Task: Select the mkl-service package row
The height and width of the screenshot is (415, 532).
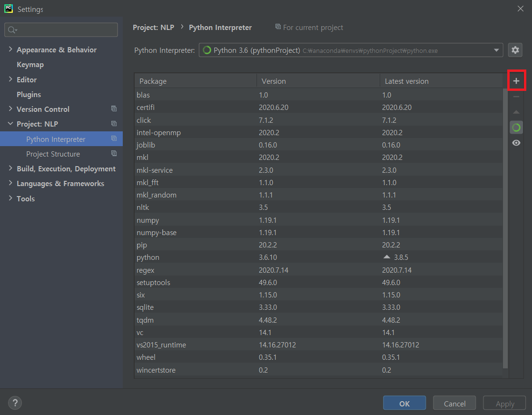Action: [x=319, y=170]
